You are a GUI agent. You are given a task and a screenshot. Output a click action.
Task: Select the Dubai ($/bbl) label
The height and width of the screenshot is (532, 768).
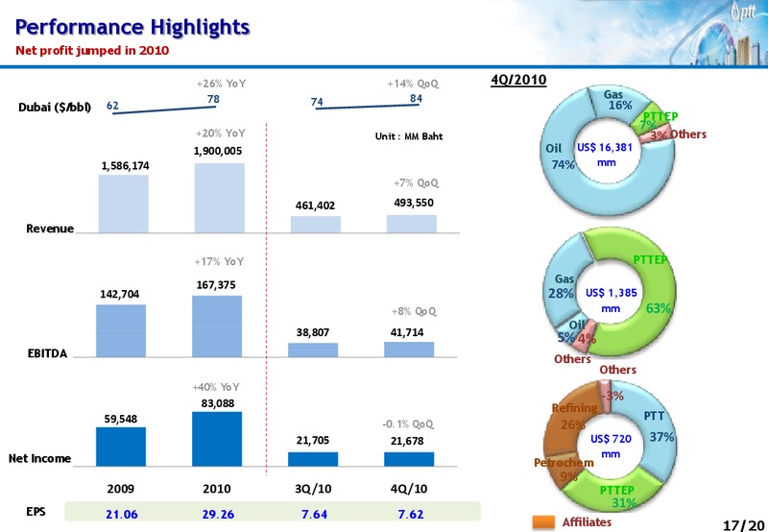(55, 108)
